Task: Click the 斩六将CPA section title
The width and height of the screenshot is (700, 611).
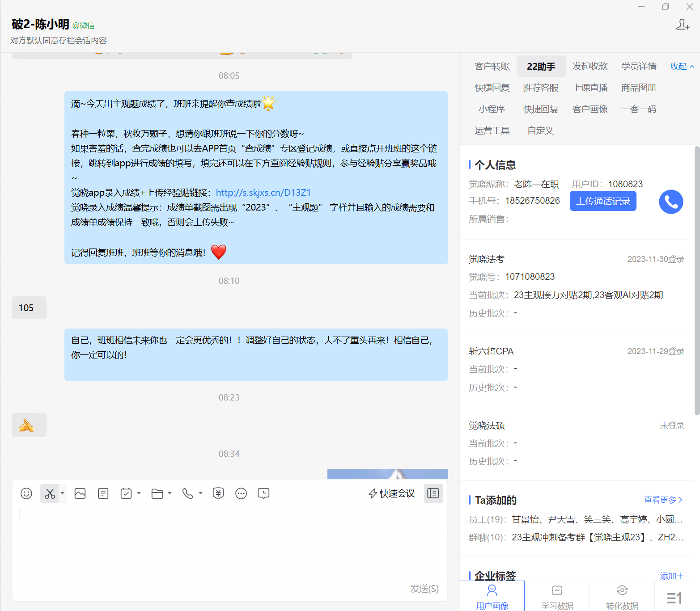Action: [491, 351]
